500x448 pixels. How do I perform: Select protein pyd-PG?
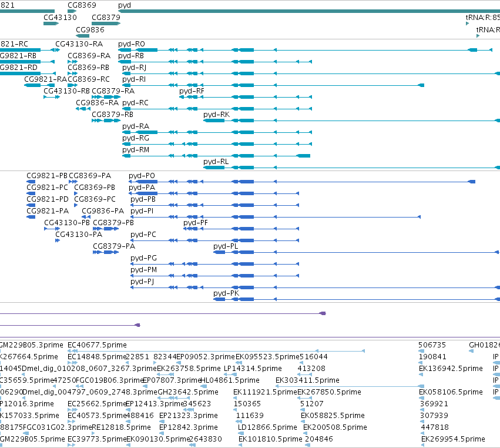[x=144, y=258]
